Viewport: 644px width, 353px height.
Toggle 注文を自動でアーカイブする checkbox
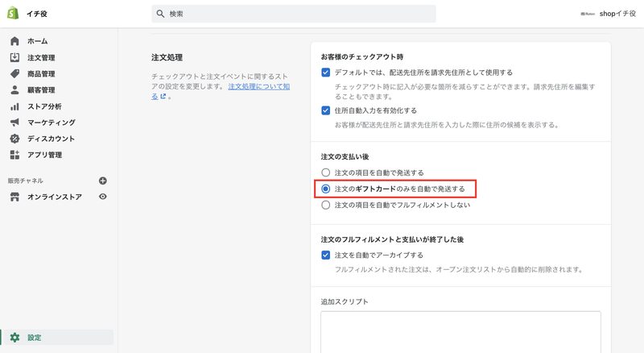click(326, 255)
